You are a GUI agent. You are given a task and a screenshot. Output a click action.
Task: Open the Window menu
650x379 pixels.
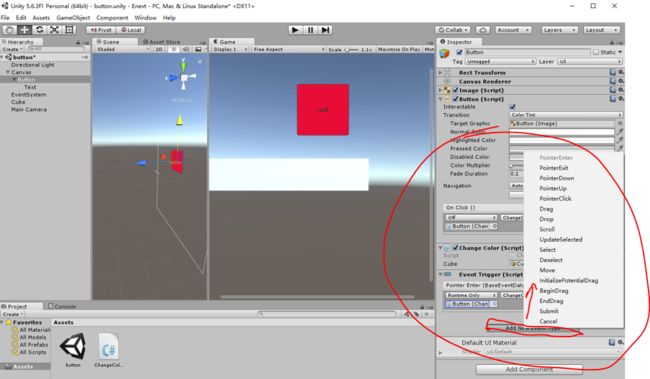[145, 18]
